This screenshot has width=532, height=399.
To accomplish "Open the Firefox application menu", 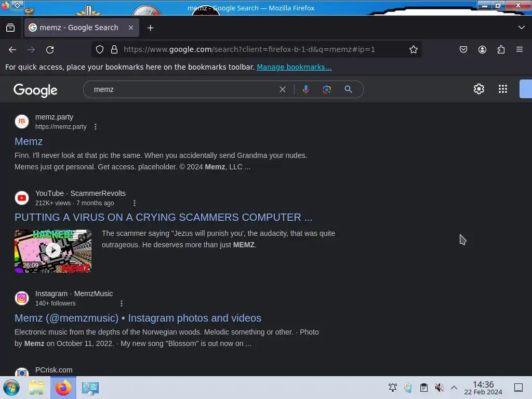I will [x=520, y=49].
